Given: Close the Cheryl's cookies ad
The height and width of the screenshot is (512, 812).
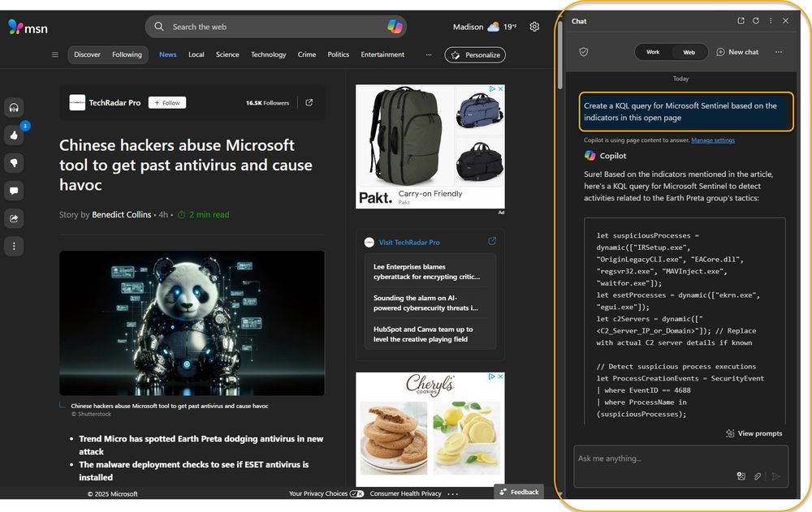Looking at the screenshot, I should pos(500,376).
